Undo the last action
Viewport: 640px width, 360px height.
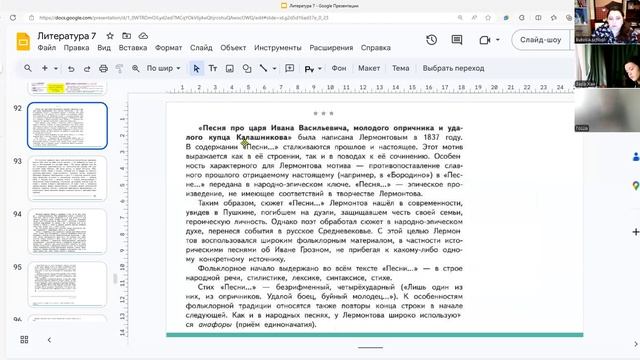71,69
